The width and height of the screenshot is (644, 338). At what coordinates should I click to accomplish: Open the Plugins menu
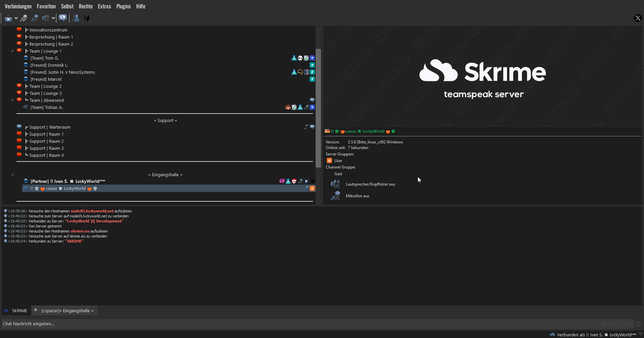point(123,6)
